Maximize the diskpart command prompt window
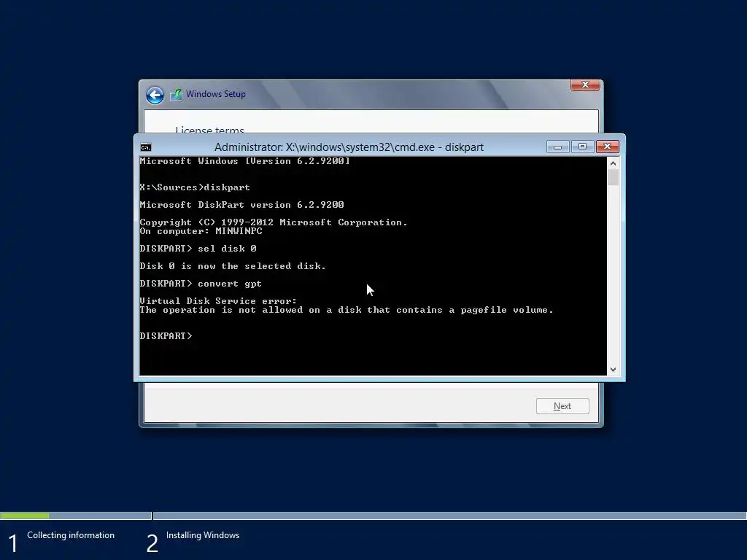The image size is (747, 560). [x=582, y=147]
